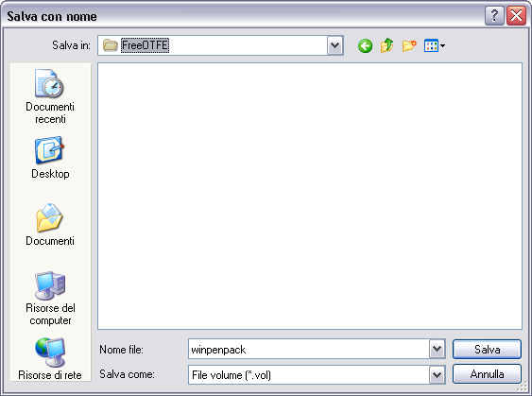Screen dimensions: 532x396
Task: Click the Annulla button
Action: 487,374
